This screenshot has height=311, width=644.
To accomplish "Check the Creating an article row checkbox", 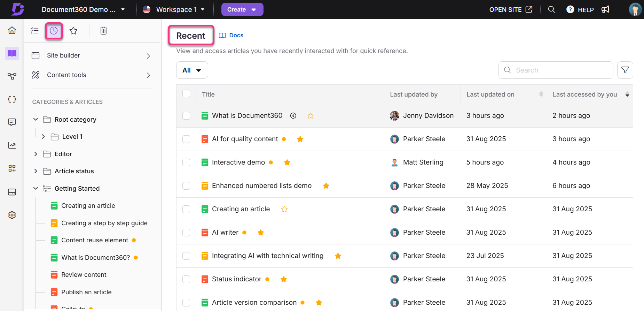I will [186, 209].
